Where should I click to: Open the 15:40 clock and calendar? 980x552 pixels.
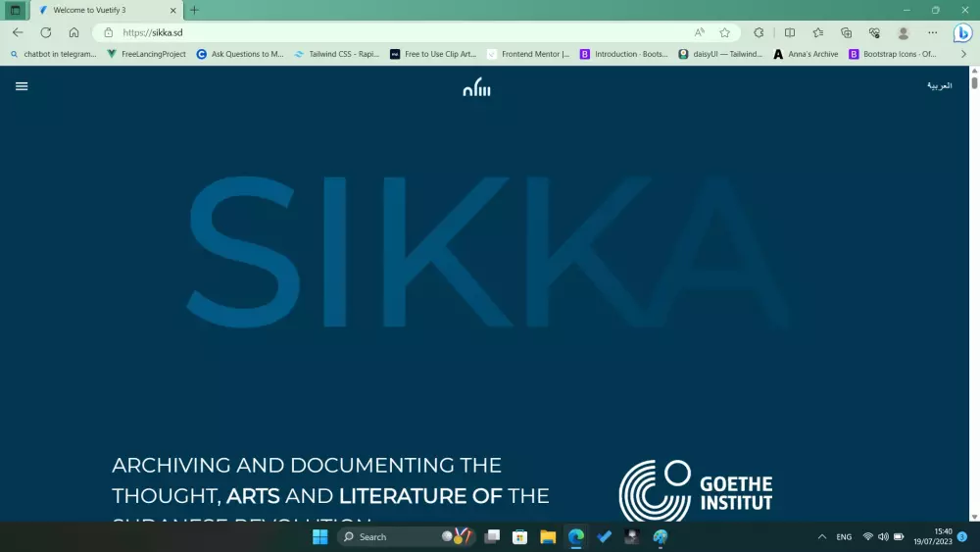933,536
